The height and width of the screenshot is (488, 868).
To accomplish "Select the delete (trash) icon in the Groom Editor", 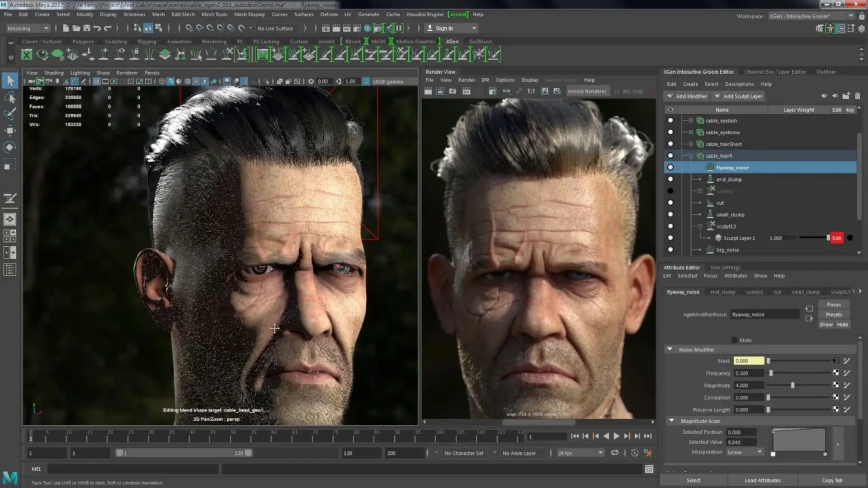I will pos(858,96).
